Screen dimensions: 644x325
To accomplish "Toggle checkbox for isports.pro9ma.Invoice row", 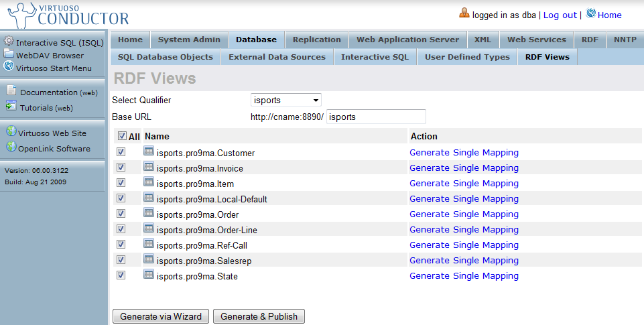I will (121, 168).
